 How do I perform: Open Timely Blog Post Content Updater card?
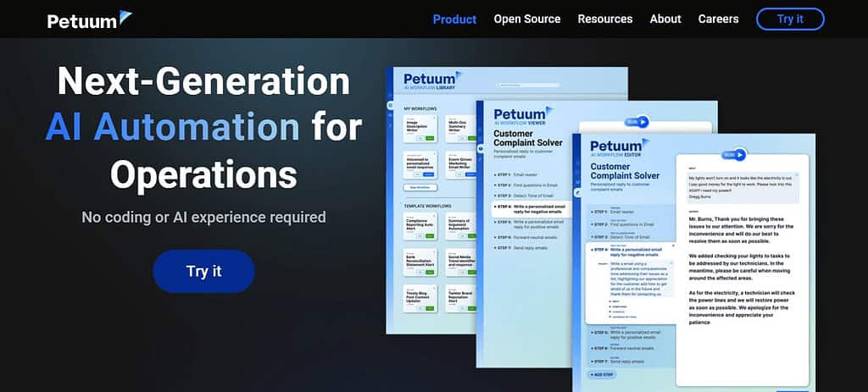(x=420, y=299)
